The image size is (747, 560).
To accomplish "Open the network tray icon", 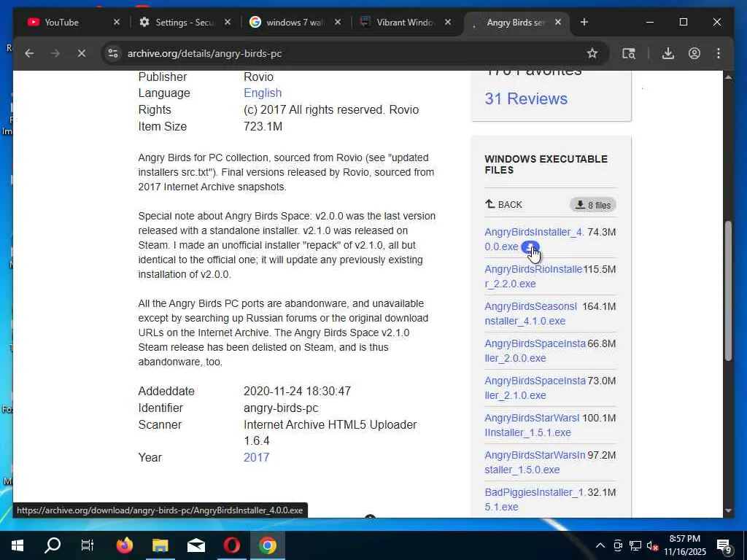I will (635, 545).
